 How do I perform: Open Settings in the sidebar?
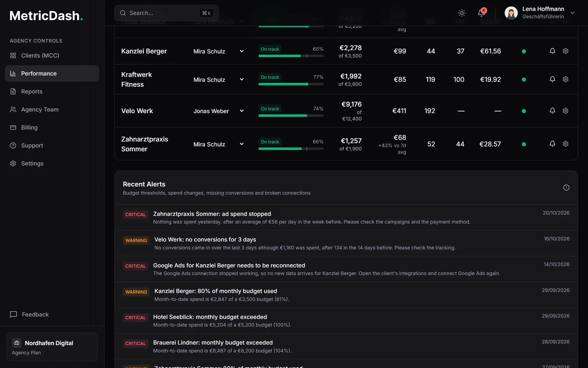(52, 163)
